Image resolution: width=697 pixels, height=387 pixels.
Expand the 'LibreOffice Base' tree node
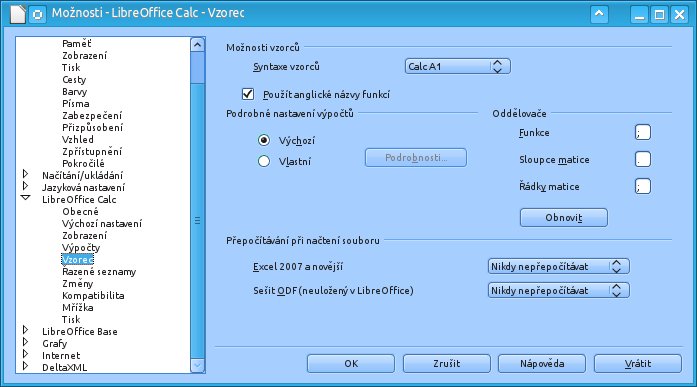[25, 330]
